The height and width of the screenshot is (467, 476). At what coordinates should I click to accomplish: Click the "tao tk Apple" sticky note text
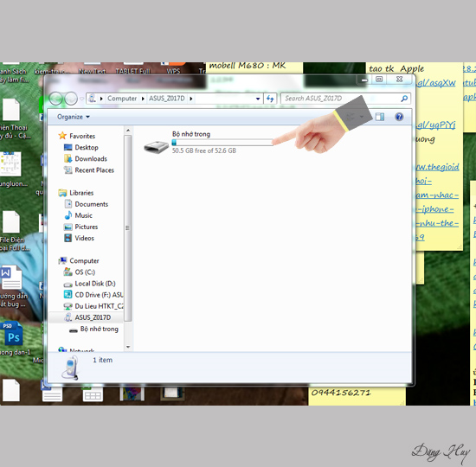tap(396, 69)
